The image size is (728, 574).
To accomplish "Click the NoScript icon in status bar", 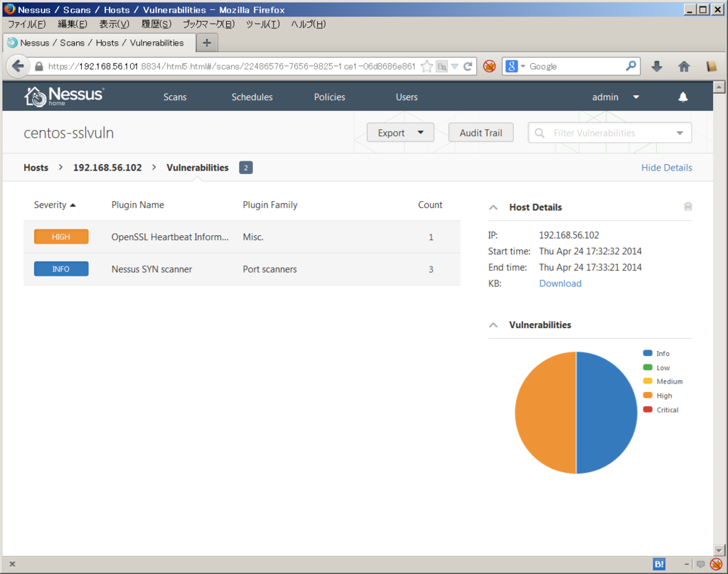I will click(717, 564).
